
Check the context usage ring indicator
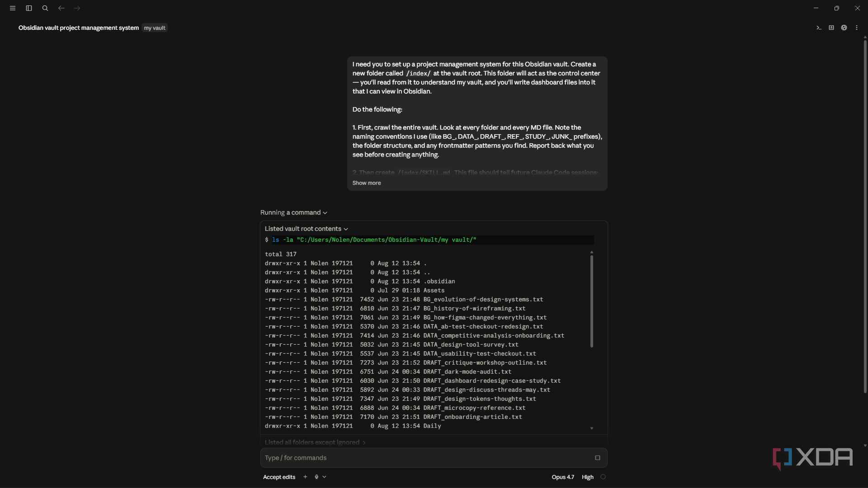point(603,477)
